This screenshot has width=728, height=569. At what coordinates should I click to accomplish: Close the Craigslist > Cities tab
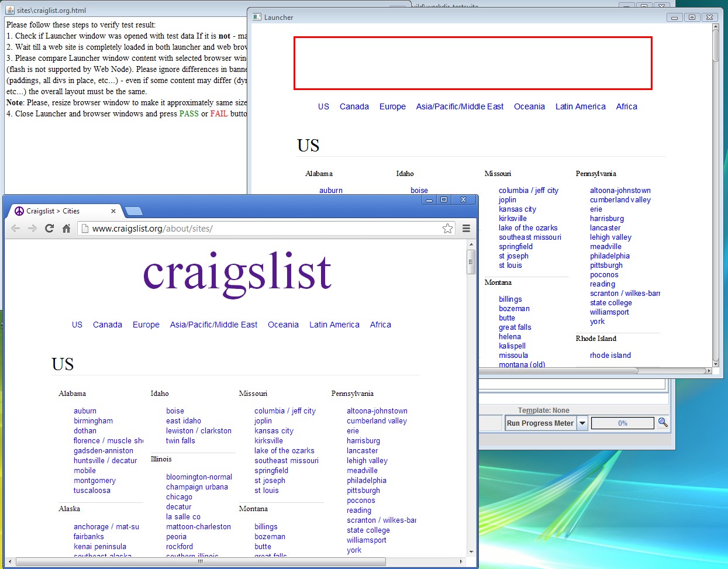pos(113,211)
